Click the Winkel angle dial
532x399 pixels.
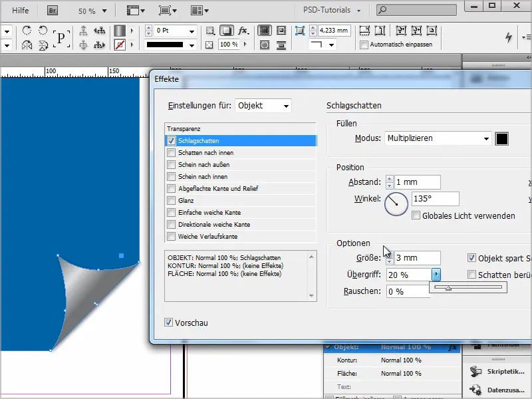(x=396, y=204)
